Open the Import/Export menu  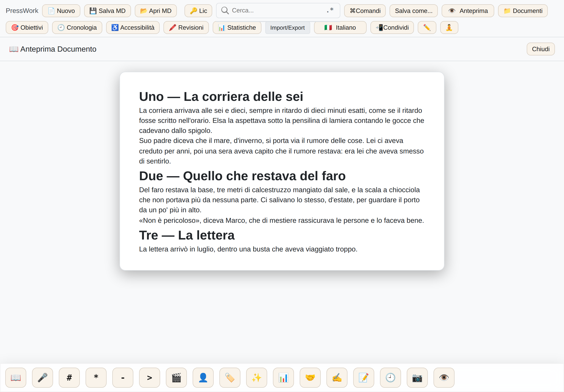click(x=287, y=28)
